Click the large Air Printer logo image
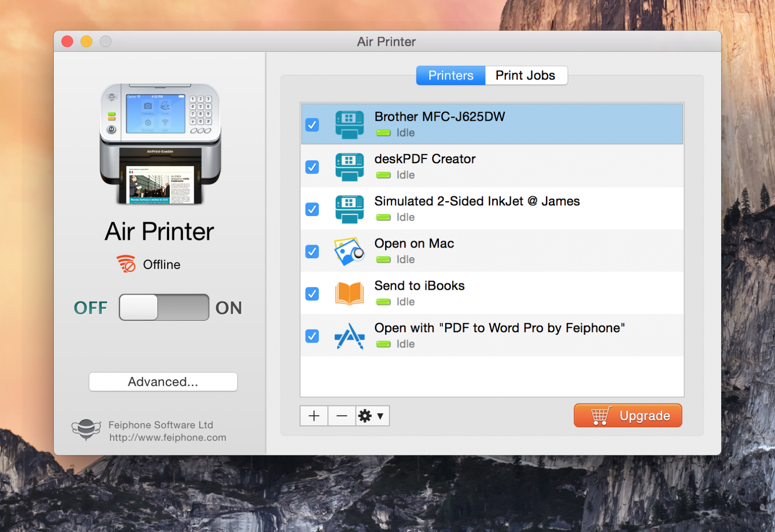The height and width of the screenshot is (532, 775). 160,143
